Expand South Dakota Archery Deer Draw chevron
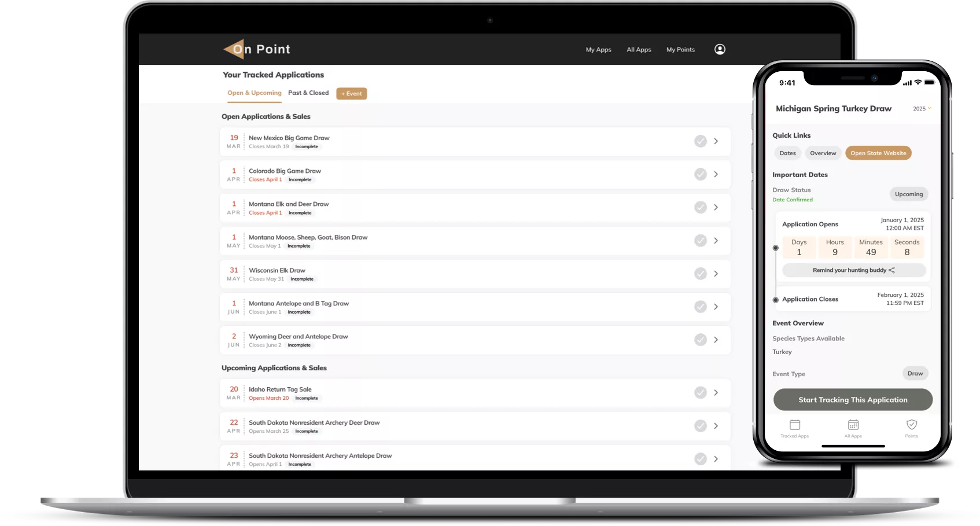 pyautogui.click(x=716, y=426)
